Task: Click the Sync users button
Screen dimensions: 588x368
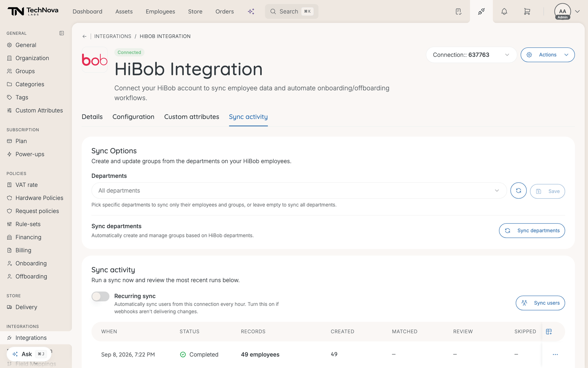Action: (x=540, y=303)
